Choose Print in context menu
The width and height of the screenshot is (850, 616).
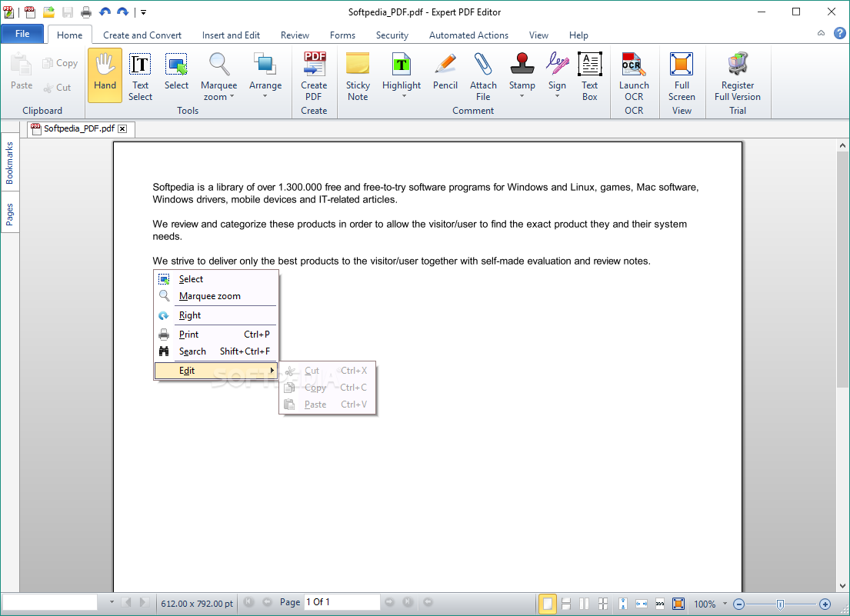pyautogui.click(x=217, y=335)
